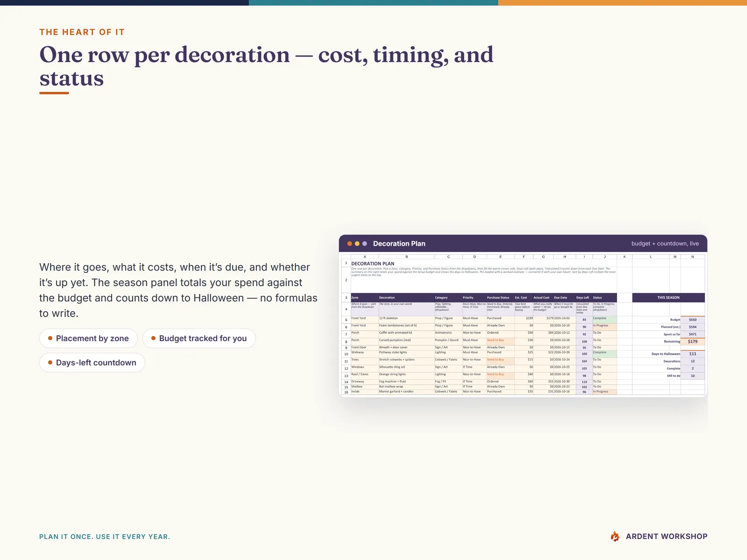Screen dimensions: 747x560
Task: Select column B header in the spreadsheet
Action: (x=407, y=257)
